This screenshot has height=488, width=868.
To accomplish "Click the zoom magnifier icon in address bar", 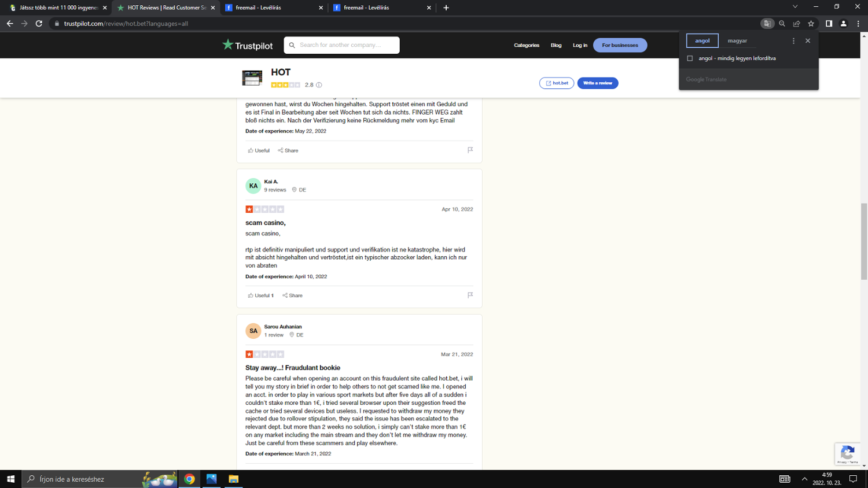I will (x=782, y=24).
